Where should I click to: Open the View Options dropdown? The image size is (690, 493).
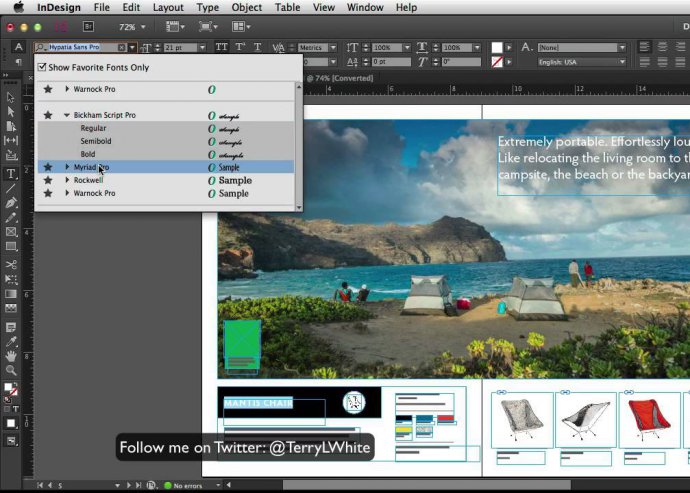(176, 26)
